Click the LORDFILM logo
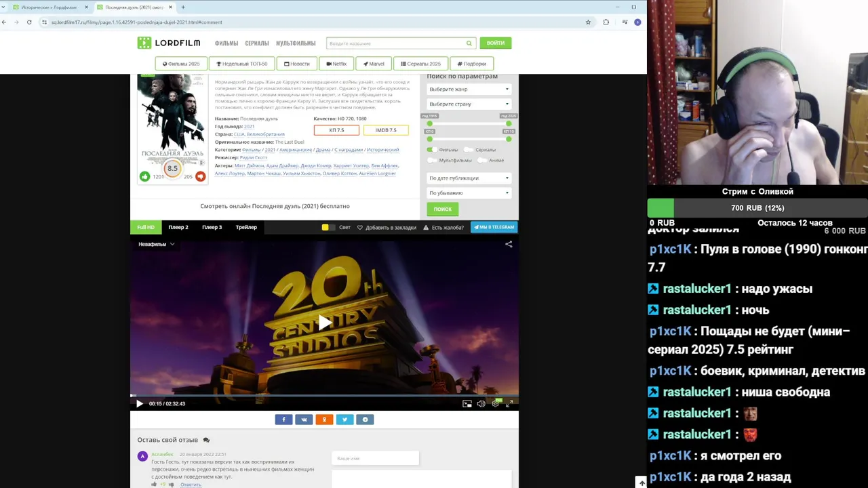868x488 pixels. point(169,43)
